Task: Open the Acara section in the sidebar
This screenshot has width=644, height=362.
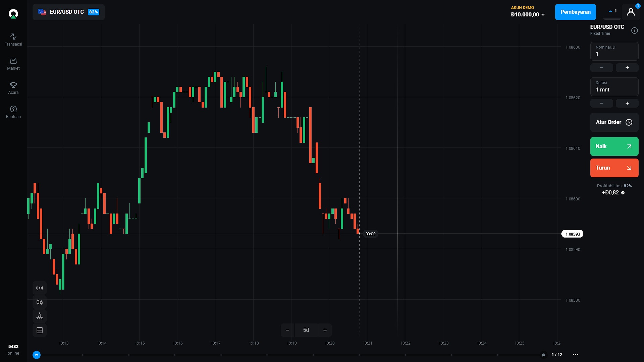Action: tap(13, 87)
